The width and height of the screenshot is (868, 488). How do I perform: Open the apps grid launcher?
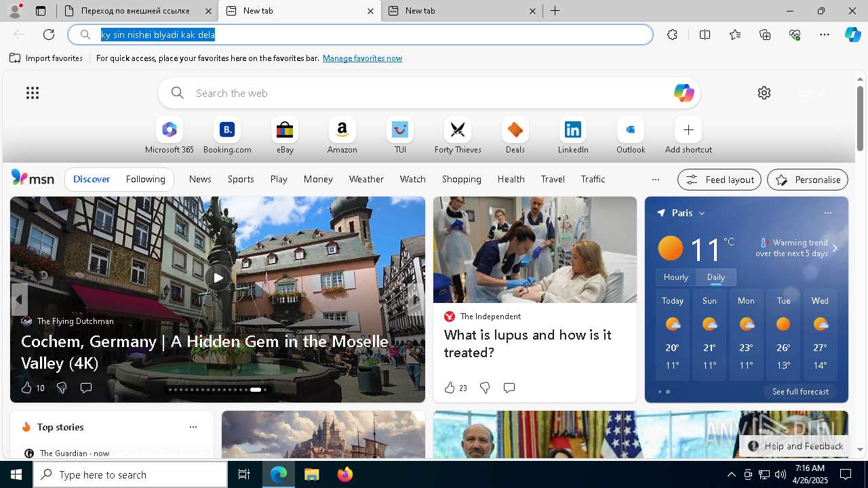click(33, 93)
